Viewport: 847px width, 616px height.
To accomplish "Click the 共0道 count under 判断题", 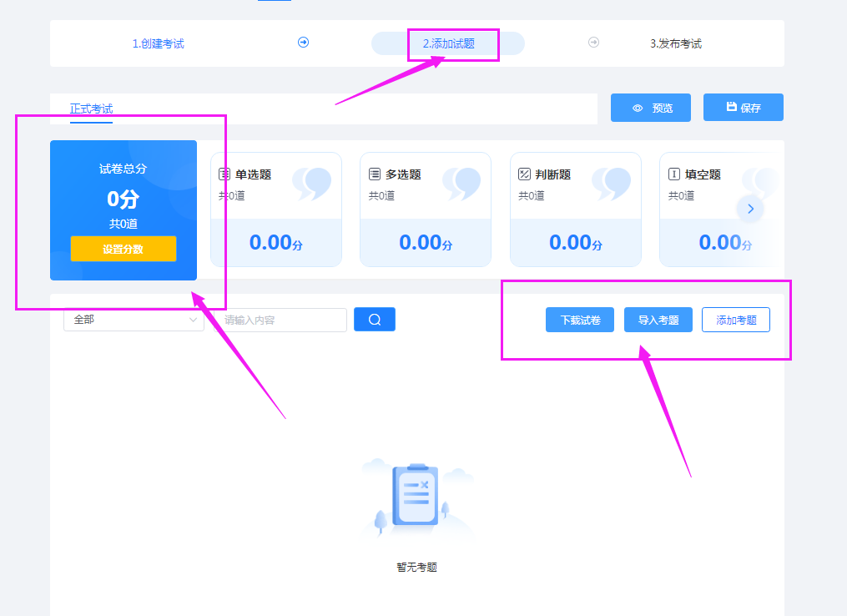I will click(x=531, y=195).
